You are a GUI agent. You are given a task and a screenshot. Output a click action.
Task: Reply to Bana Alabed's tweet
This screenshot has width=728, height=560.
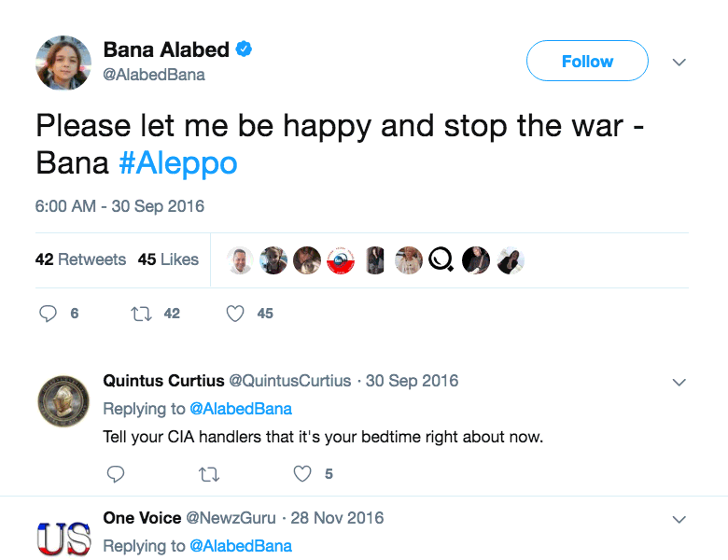49,314
